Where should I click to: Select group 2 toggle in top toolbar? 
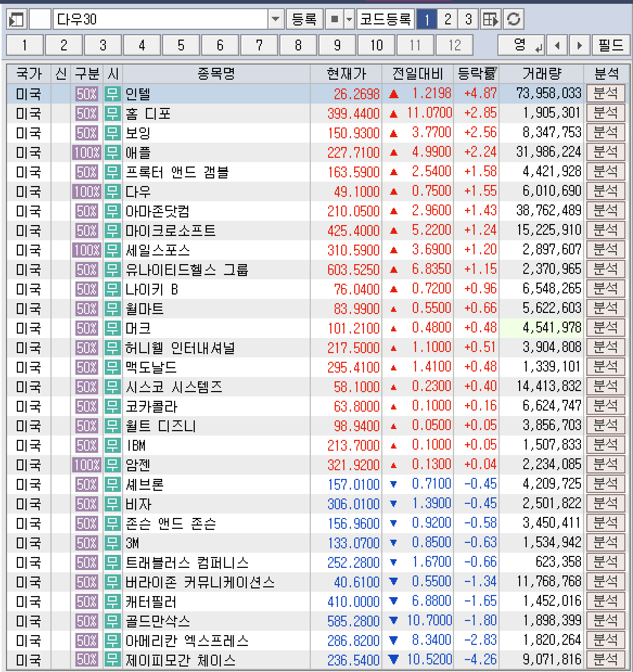pyautogui.click(x=447, y=20)
